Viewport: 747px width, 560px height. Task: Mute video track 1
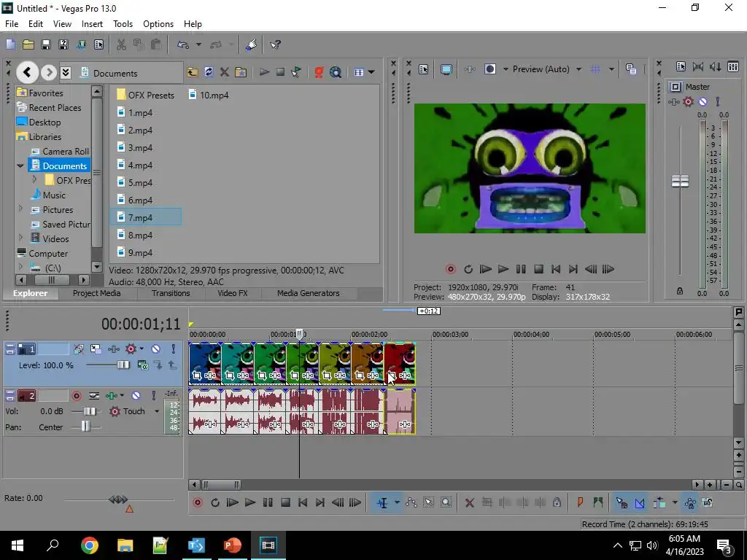pos(156,349)
